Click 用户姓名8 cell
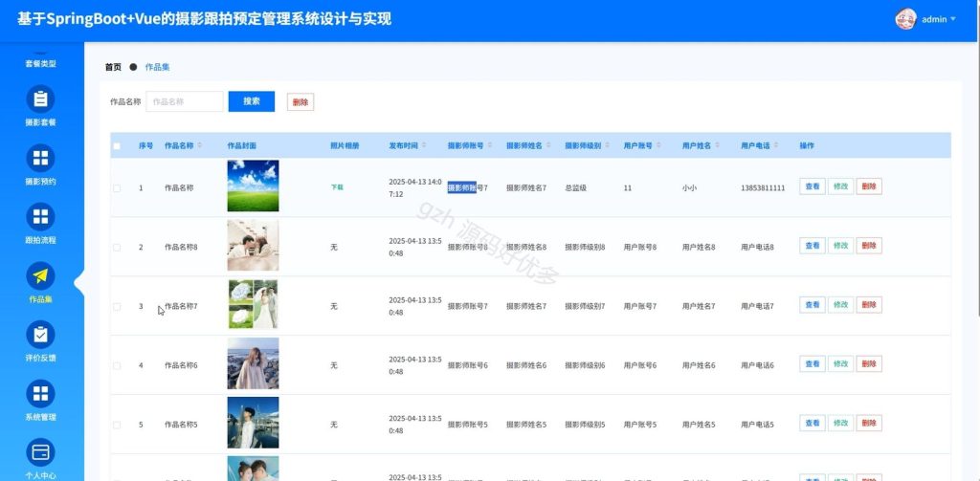The height and width of the screenshot is (481, 980). tap(699, 248)
